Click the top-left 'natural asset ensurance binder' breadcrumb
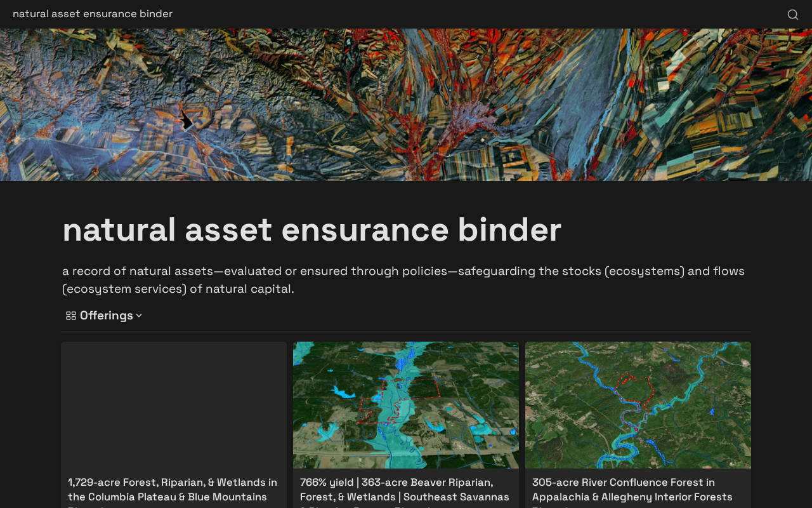The height and width of the screenshot is (508, 812). [93, 14]
